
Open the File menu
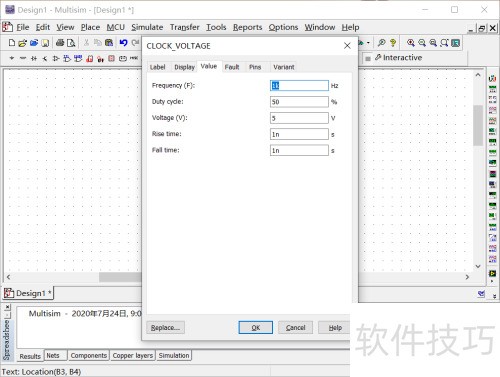pyautogui.click(x=23, y=27)
